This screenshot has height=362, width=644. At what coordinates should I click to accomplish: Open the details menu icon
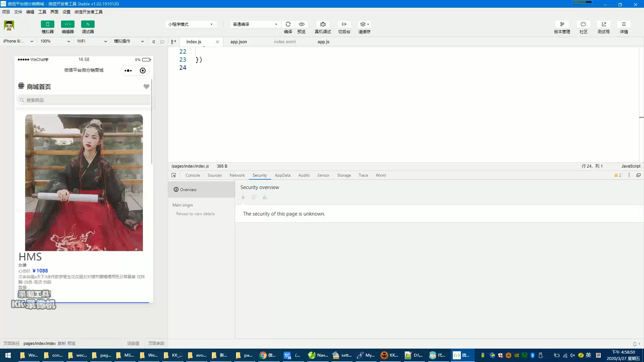point(624,24)
